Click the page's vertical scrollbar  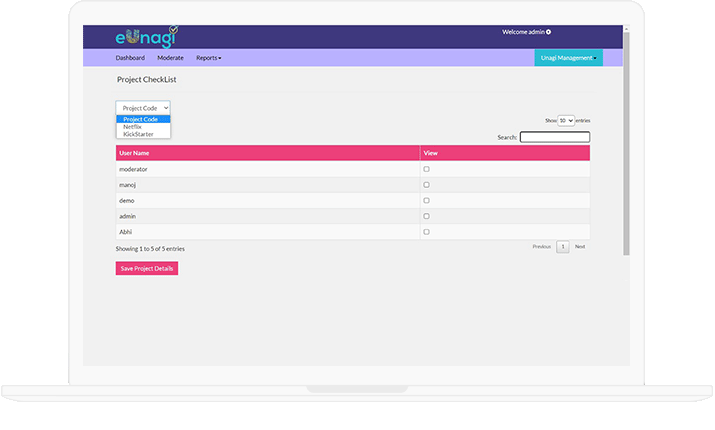tap(627, 144)
